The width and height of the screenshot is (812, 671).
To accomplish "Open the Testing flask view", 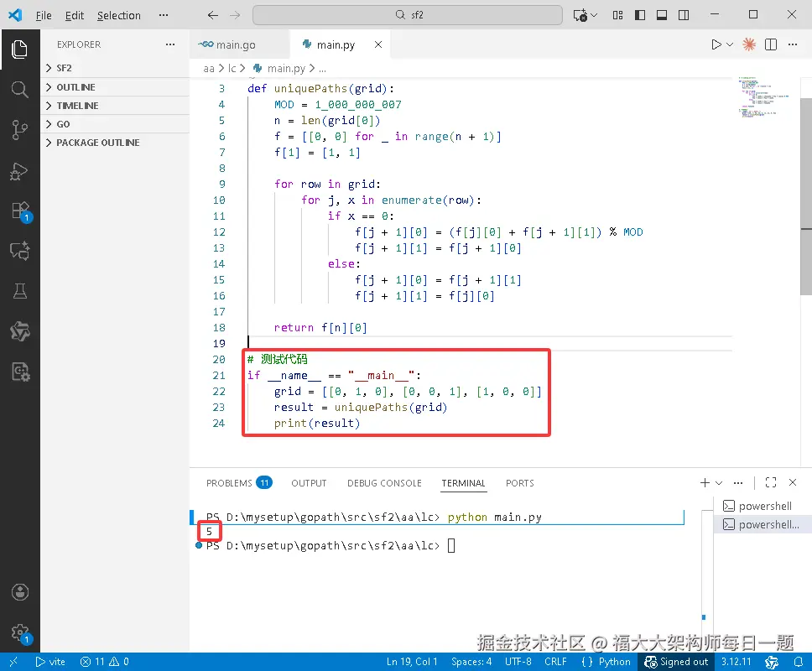I will point(19,291).
